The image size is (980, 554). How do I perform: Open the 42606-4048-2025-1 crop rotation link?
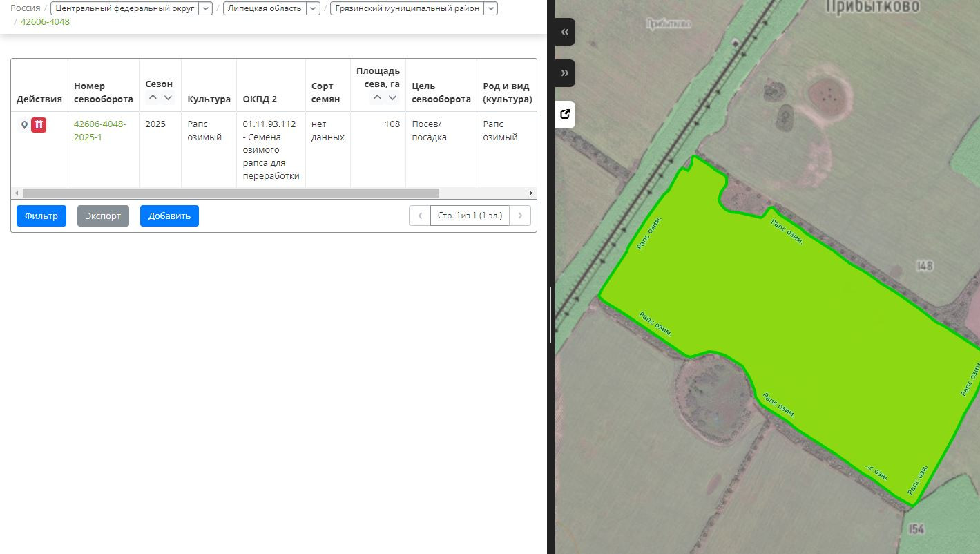coord(100,131)
